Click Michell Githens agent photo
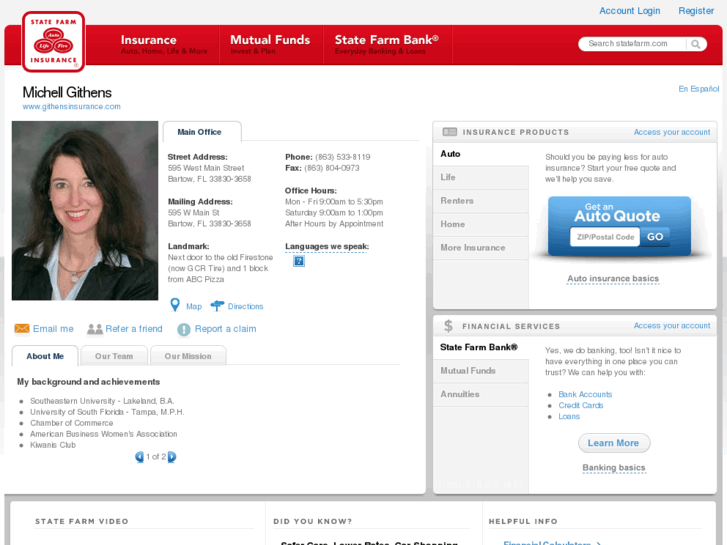Viewport: 727px width, 545px height. 85,211
